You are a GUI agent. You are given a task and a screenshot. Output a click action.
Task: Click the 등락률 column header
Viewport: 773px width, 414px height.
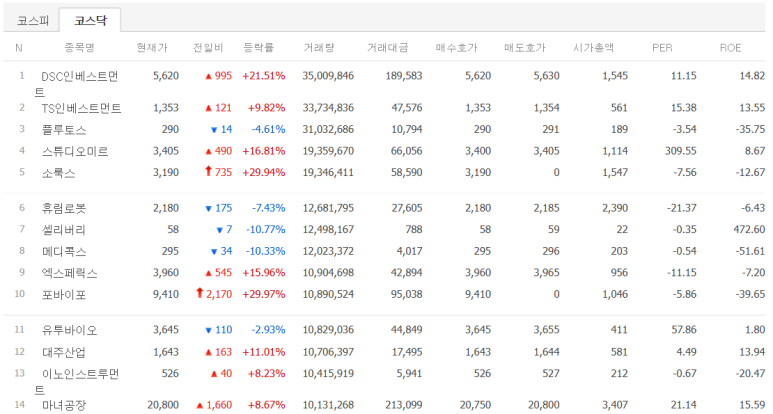pyautogui.click(x=258, y=48)
